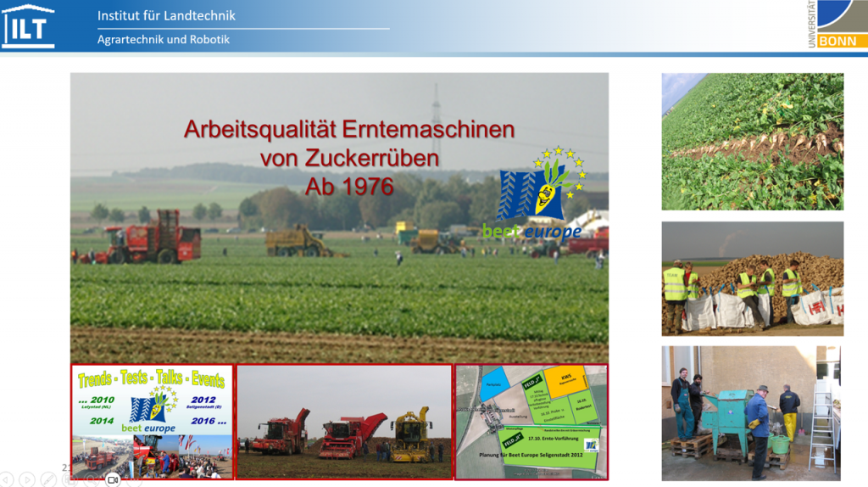This screenshot has width=868, height=487.
Task: Advance with the next slide arrow
Action: pos(27,480)
